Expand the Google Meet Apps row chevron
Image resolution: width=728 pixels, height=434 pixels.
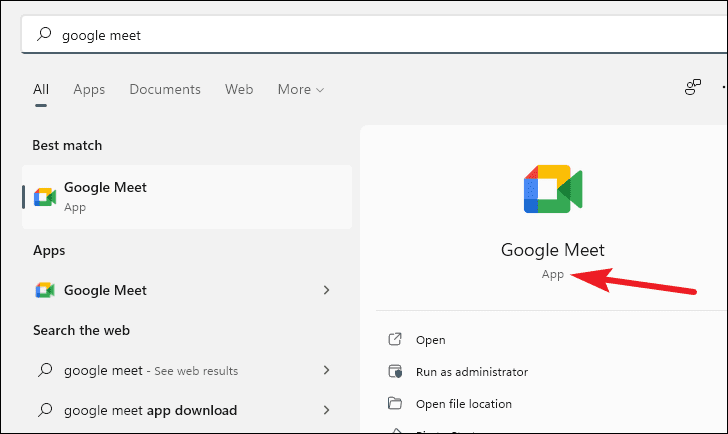(326, 290)
